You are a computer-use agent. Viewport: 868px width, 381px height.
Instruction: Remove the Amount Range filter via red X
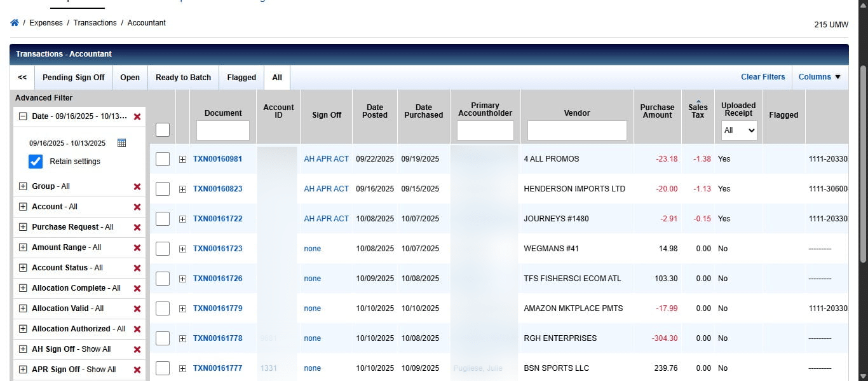coord(136,247)
